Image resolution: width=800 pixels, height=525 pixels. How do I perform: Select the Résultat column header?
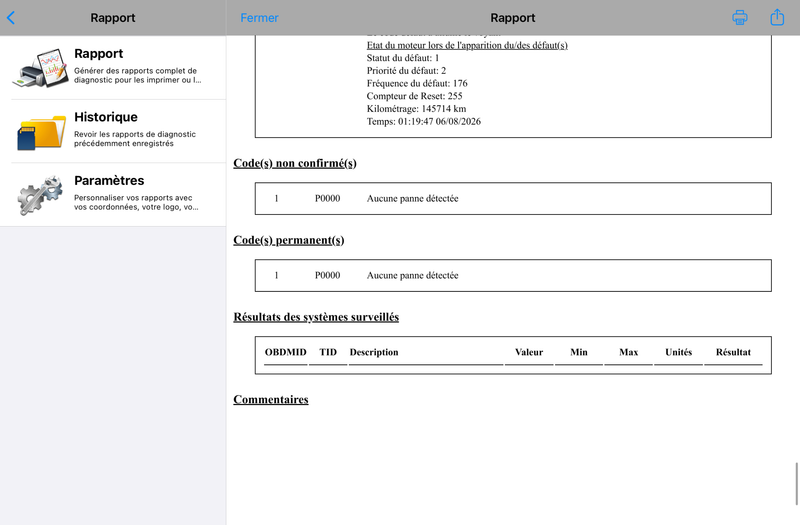(x=733, y=353)
